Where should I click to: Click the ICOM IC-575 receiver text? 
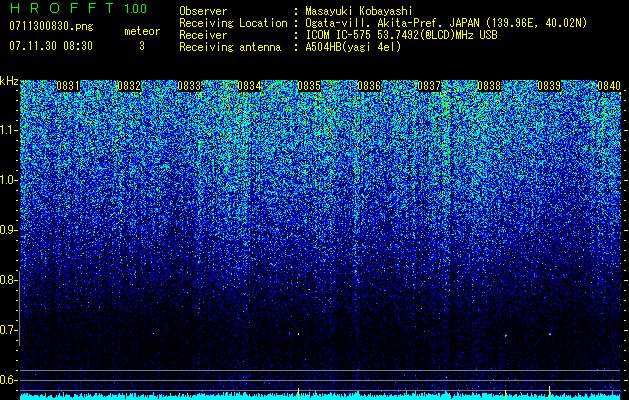tap(401, 35)
